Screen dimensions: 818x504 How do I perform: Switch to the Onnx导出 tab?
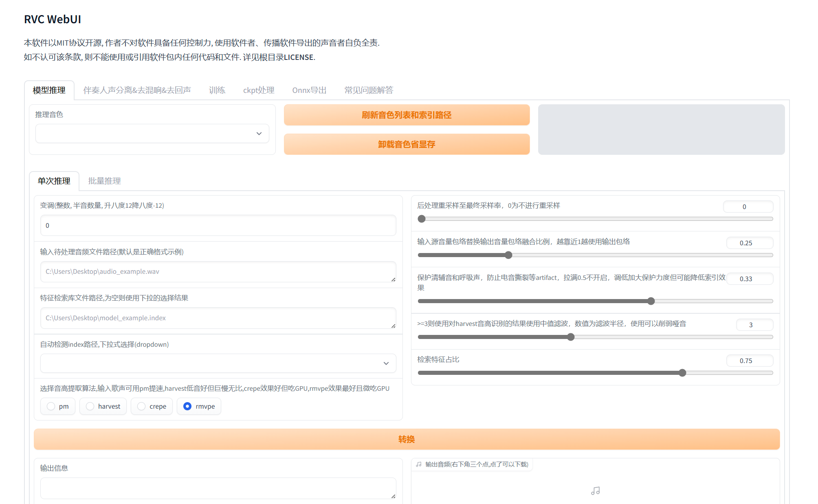click(309, 90)
